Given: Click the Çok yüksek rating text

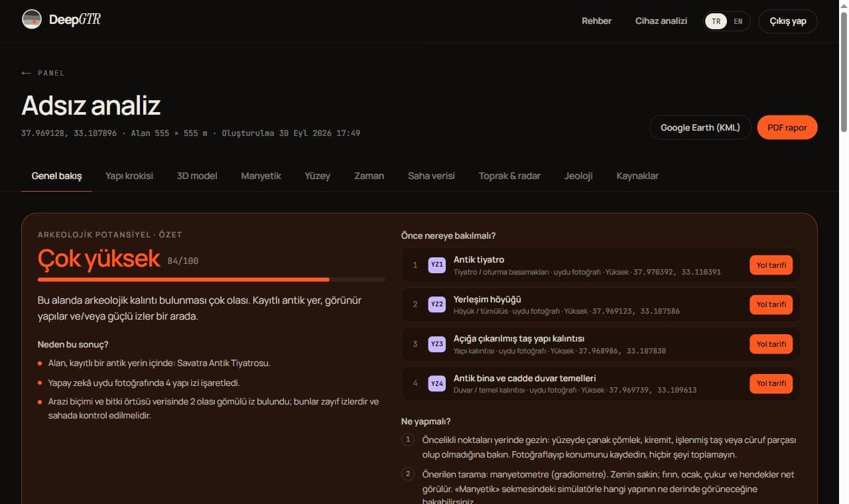Looking at the screenshot, I should [x=99, y=258].
